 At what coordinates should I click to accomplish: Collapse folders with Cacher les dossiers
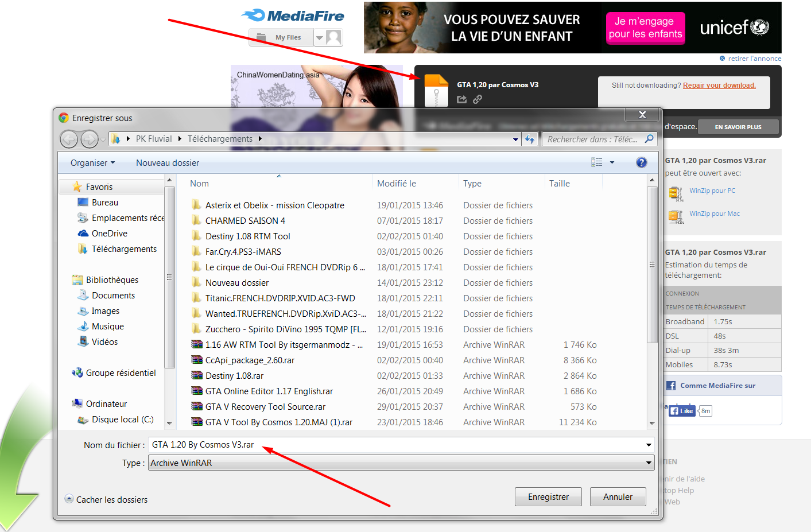pos(106,500)
